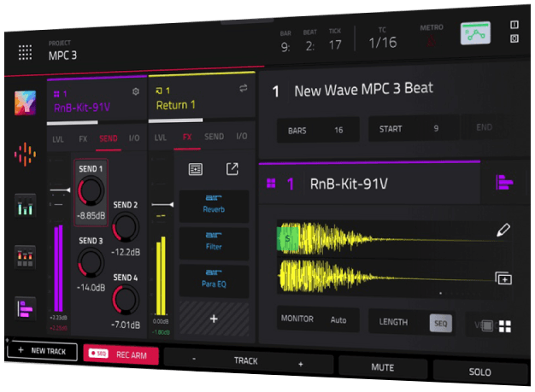Open the effects rack list icon
535x392 pixels.
click(196, 169)
